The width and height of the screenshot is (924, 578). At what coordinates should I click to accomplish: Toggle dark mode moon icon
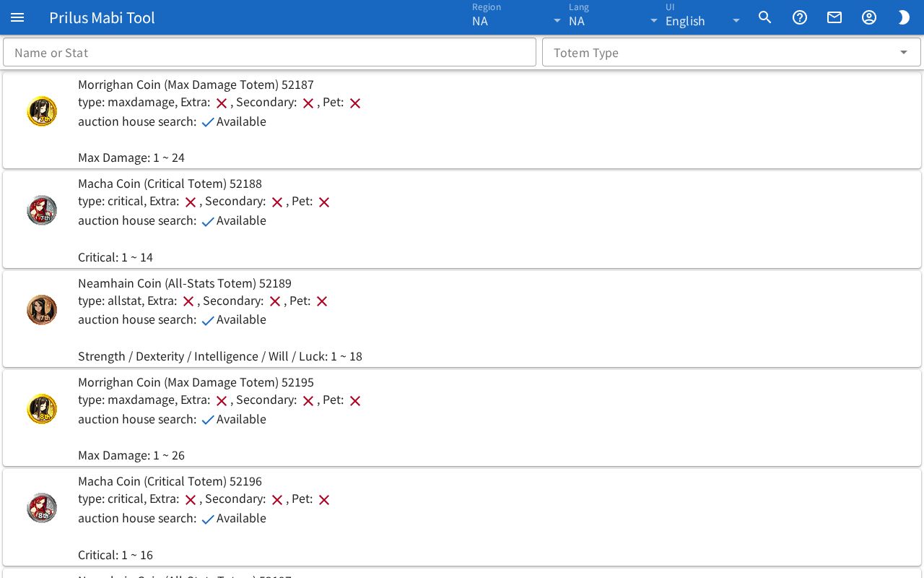tap(904, 17)
